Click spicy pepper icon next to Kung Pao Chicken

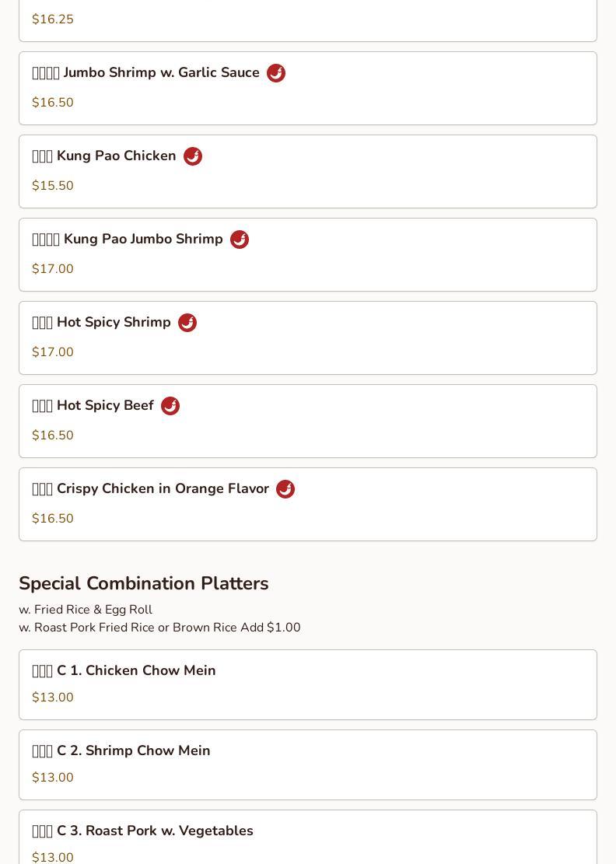(193, 156)
